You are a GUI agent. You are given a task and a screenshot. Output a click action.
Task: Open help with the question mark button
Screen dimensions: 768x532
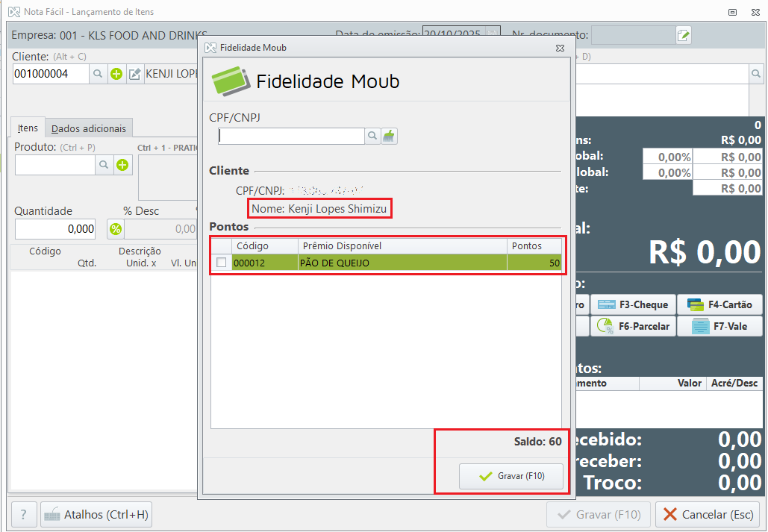[24, 514]
